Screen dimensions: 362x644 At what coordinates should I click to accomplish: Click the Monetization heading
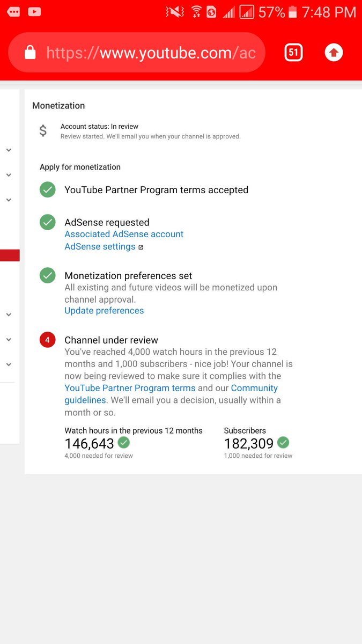click(x=58, y=106)
